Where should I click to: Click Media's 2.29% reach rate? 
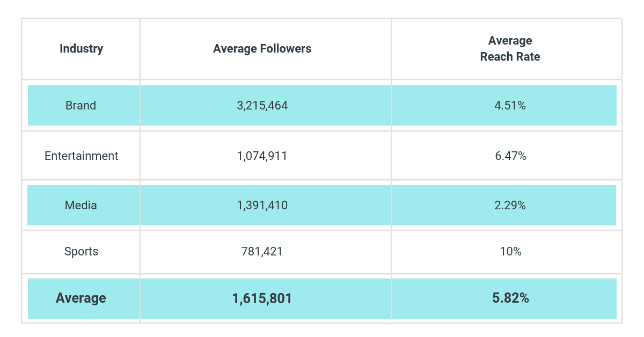pyautogui.click(x=510, y=205)
